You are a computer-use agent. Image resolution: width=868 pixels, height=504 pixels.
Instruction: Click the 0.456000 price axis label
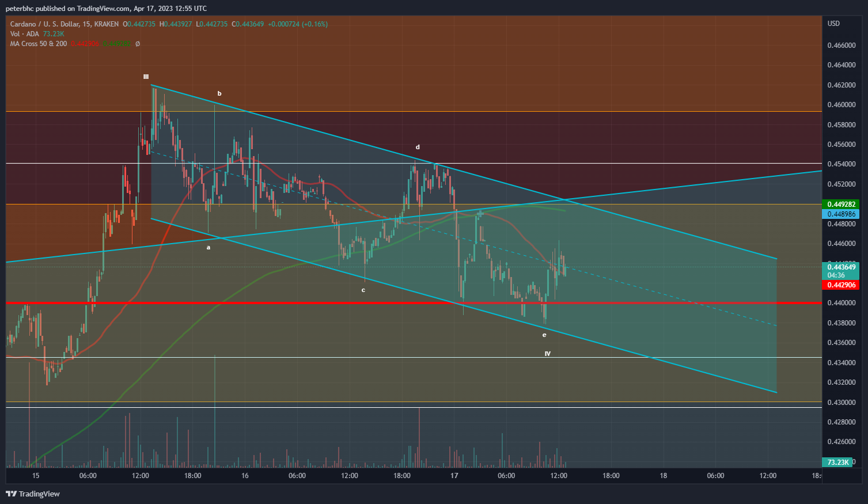[842, 145]
